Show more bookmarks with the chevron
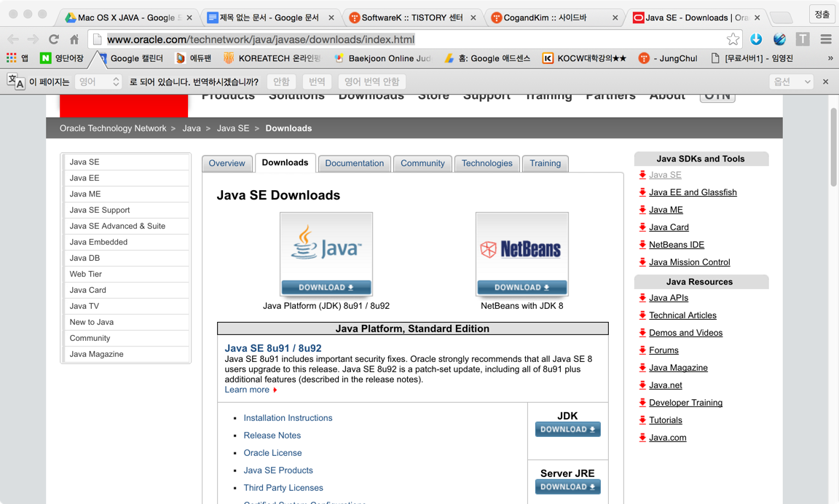839x504 pixels. tap(830, 58)
